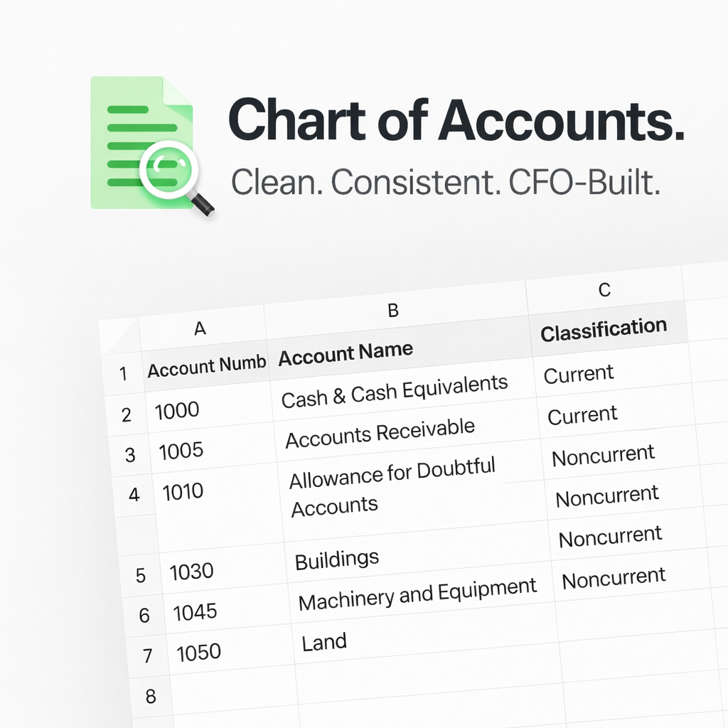Select column header B

[393, 310]
